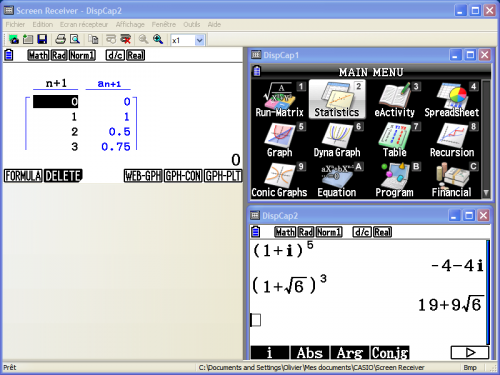
Task: Select the highlighted n+1 cell containing 0
Action: click(x=55, y=102)
